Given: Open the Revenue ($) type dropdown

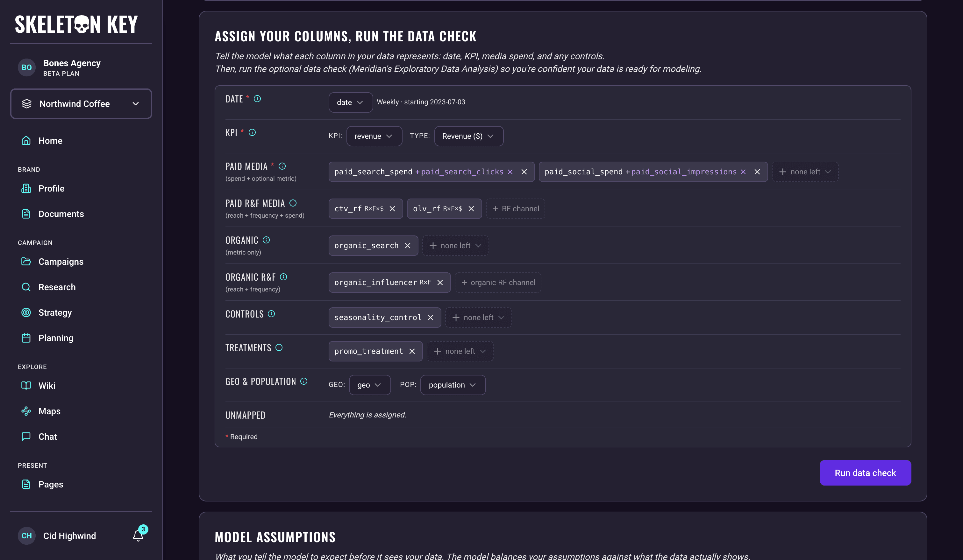Looking at the screenshot, I should pyautogui.click(x=468, y=136).
